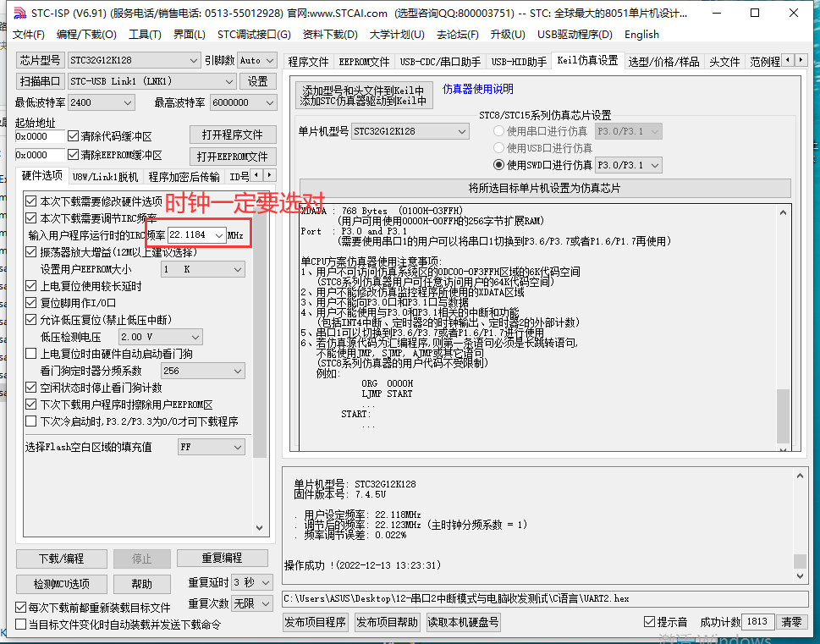Viewport: 820px width, 644px height.
Task: Open the 引脚数 Auto dropdown
Action: [256, 60]
